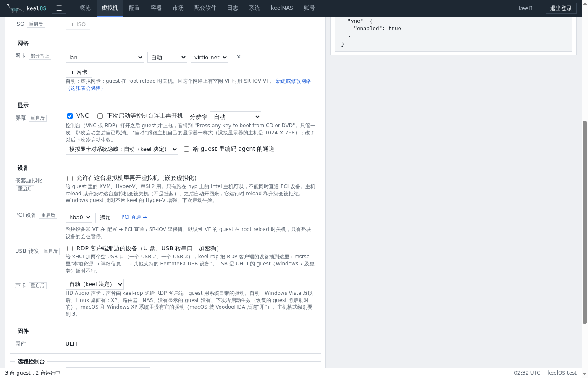Viewport: 588px width, 378px height.
Task: Enable wait-for-console before next boot checkbox
Action: click(x=100, y=116)
